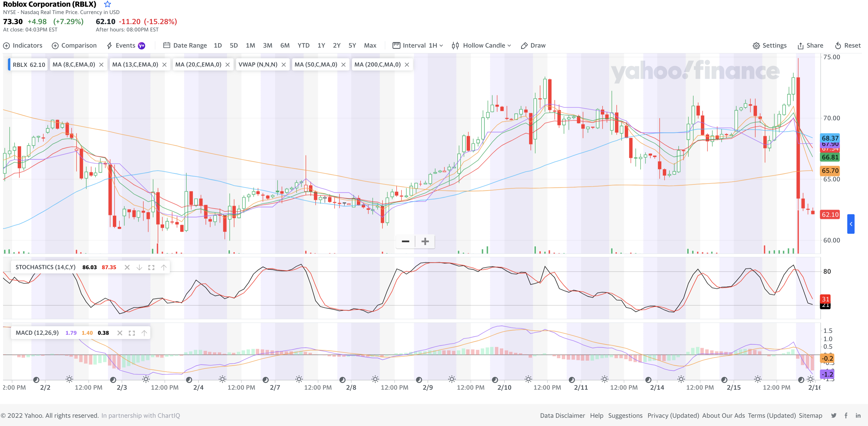Remove the MA (50,C,MA,0) indicator
The width and height of the screenshot is (868, 426).
(343, 65)
